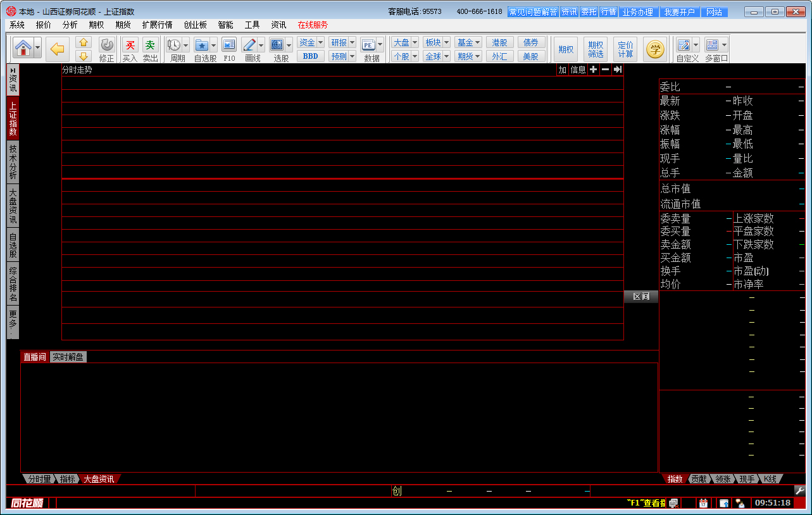Switch to the 实时解盘 tab
Image resolution: width=812 pixels, height=515 pixels.
(68, 357)
